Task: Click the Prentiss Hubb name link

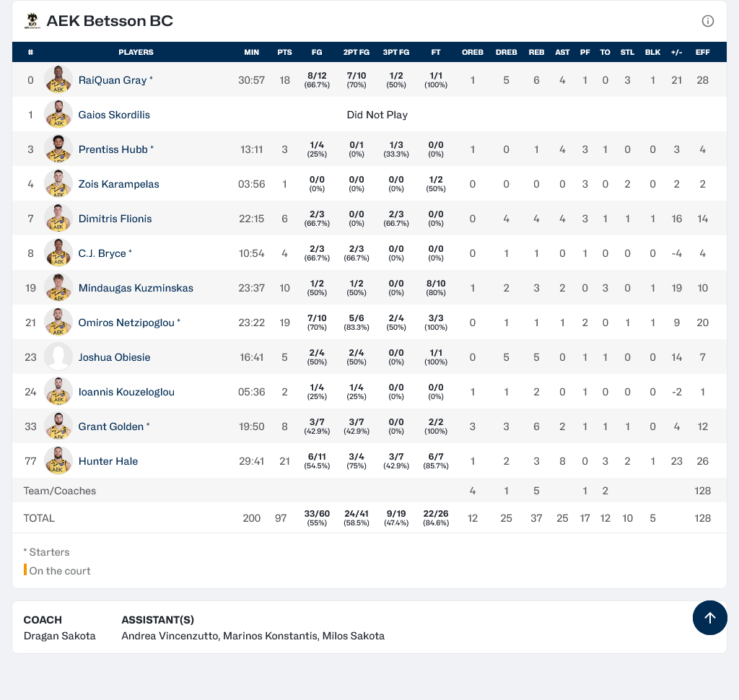Action: click(113, 149)
